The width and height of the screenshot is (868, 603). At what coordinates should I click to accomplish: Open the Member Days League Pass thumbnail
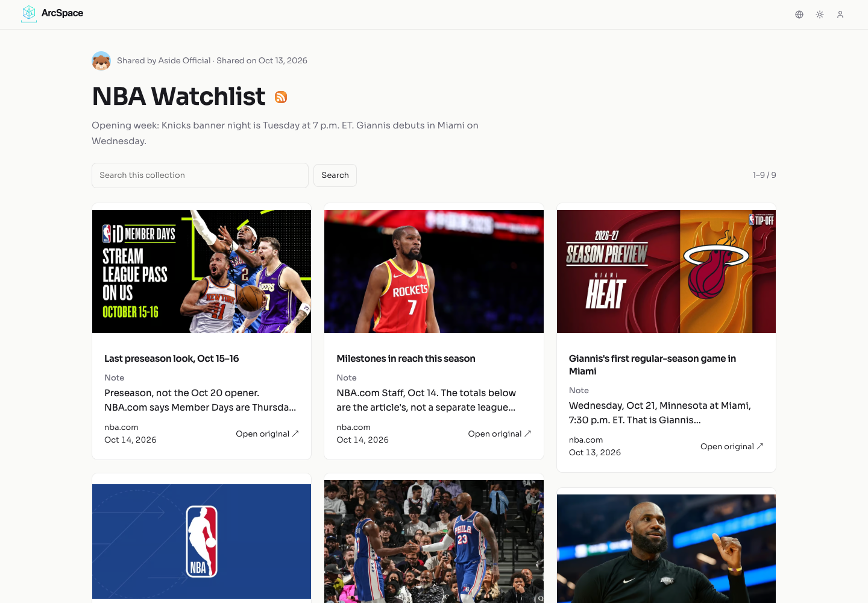coord(201,271)
